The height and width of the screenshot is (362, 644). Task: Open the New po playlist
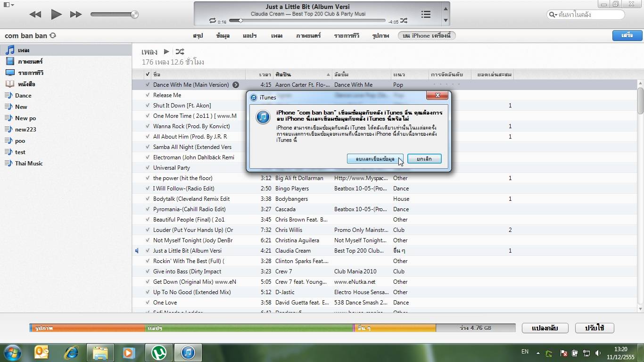(66, 118)
